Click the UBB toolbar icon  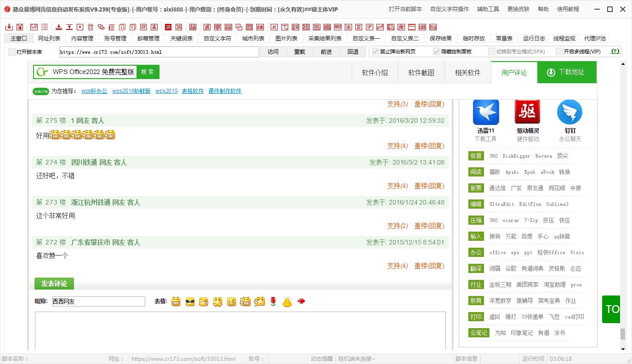point(423,27)
